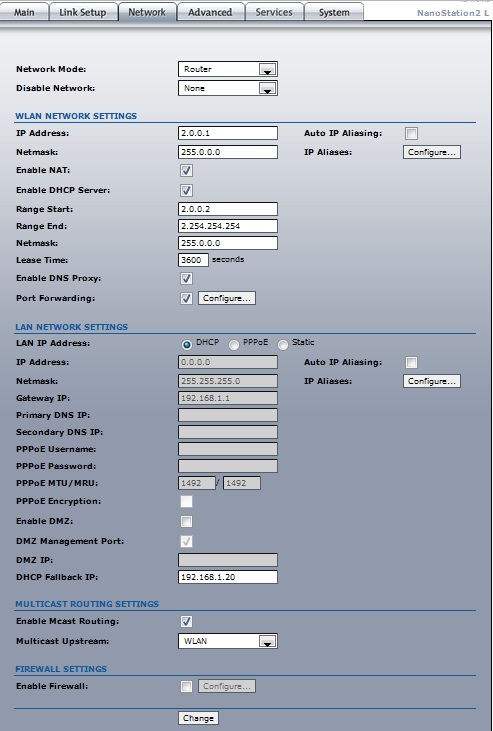Click Configure for WLAN IP Aliases

tap(432, 152)
